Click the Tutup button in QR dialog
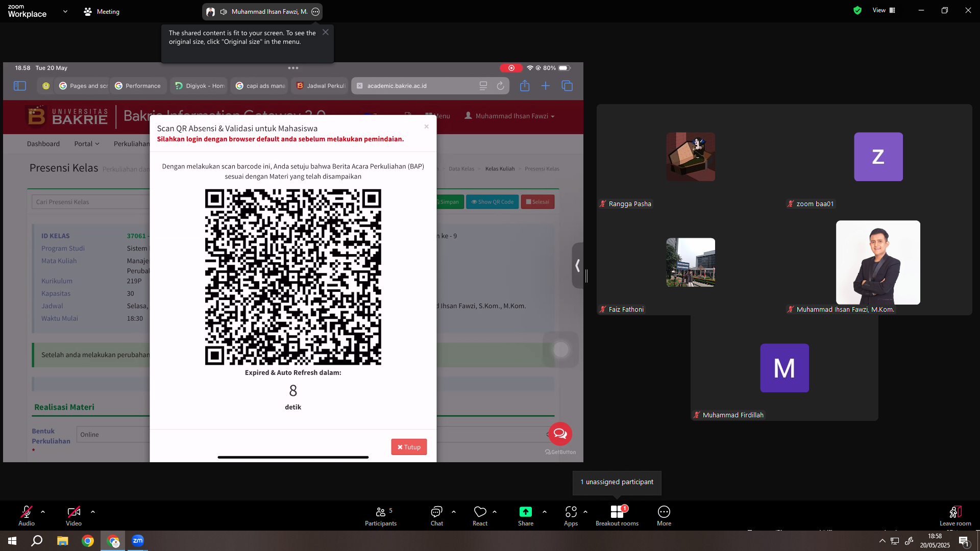This screenshot has width=980, height=551. point(409,447)
